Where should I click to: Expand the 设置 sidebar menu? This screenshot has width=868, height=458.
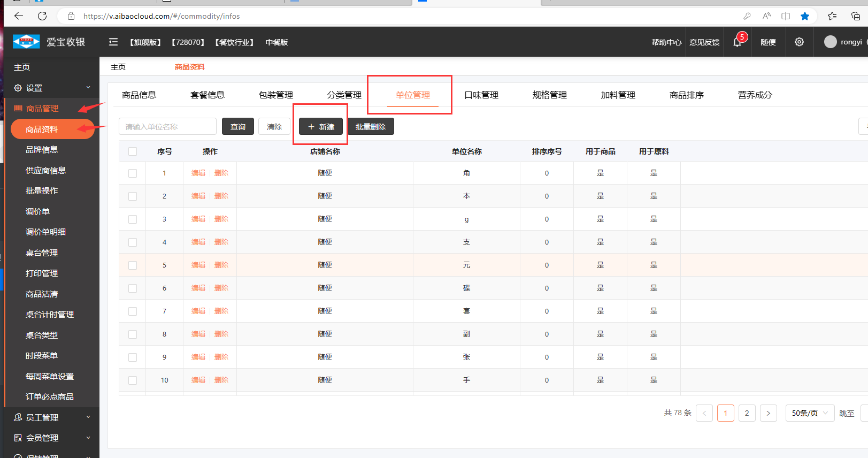51,88
